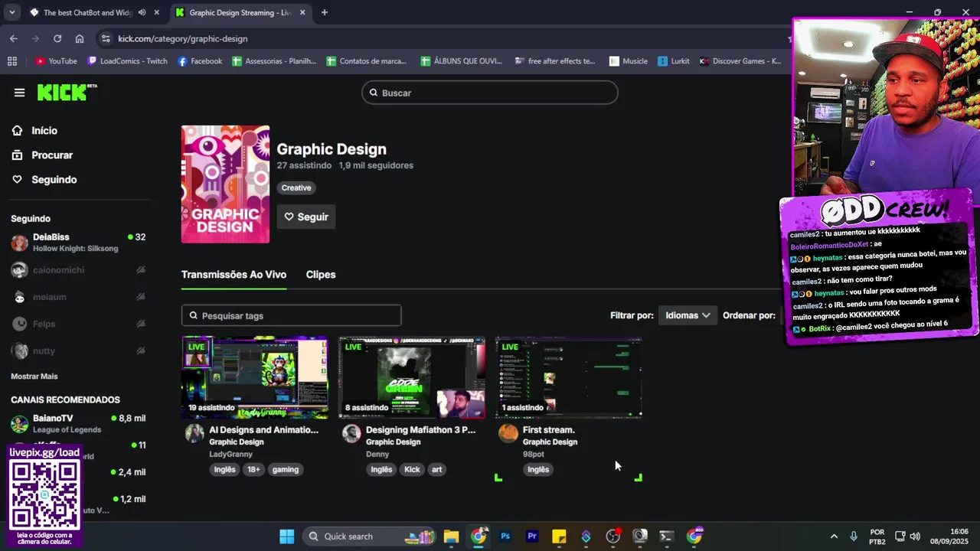Click the Pesquisar tags field
Viewport: 980px width, 551px height.
pos(291,315)
